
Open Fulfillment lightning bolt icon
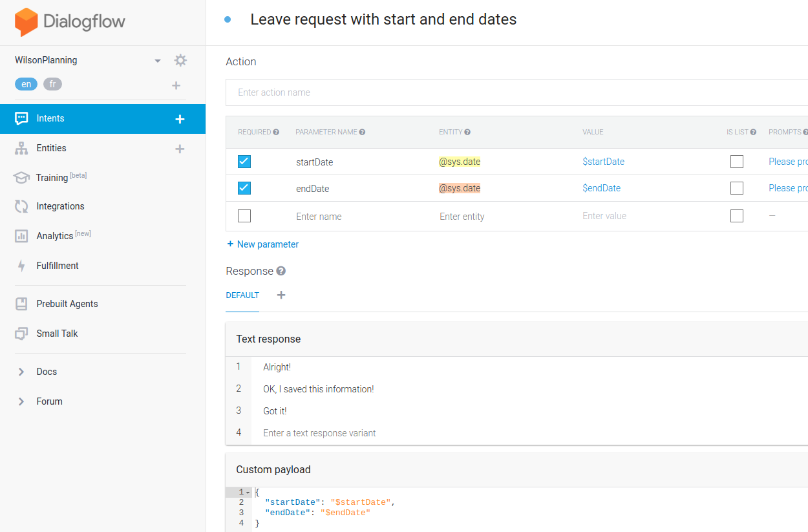(x=21, y=266)
